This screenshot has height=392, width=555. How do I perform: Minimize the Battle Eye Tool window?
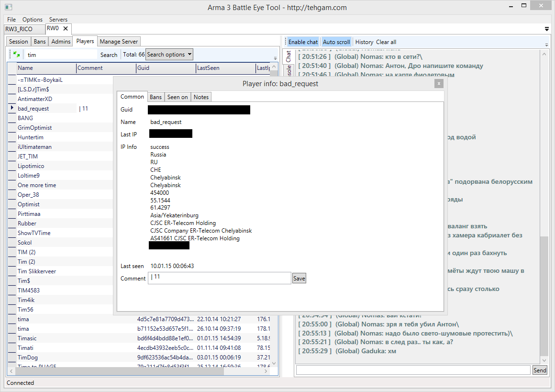click(x=511, y=6)
